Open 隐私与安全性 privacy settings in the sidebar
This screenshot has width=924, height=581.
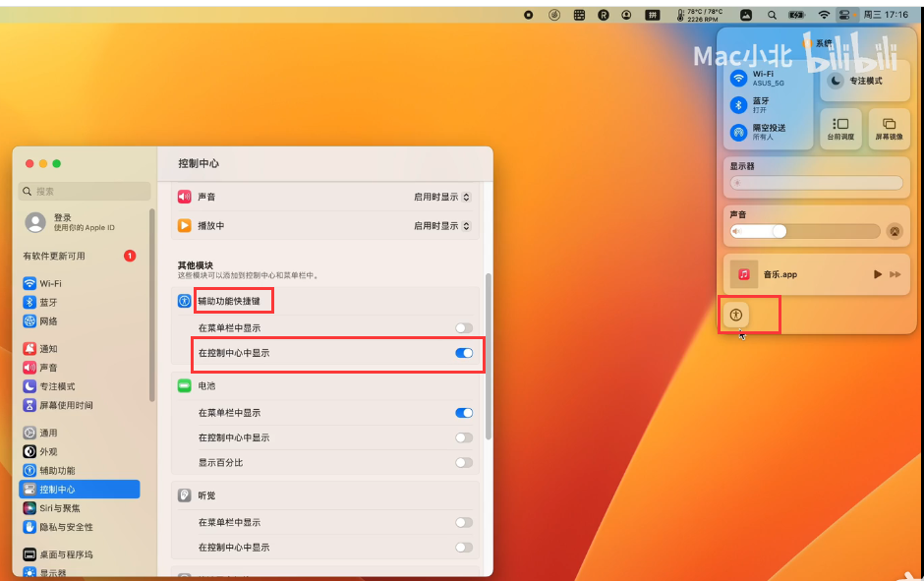point(80,527)
